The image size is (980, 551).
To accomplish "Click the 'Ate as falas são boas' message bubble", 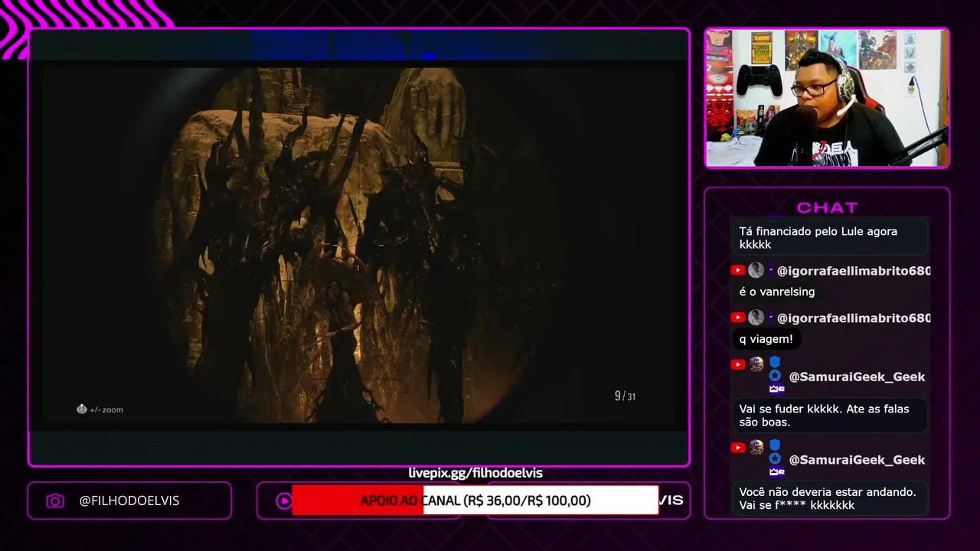I will click(x=830, y=416).
